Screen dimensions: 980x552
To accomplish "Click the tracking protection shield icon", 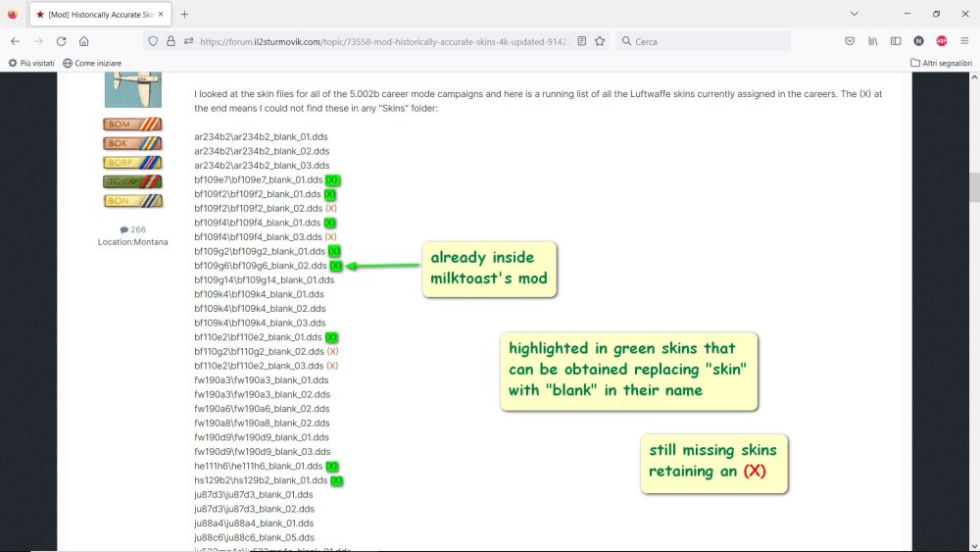I will [152, 41].
